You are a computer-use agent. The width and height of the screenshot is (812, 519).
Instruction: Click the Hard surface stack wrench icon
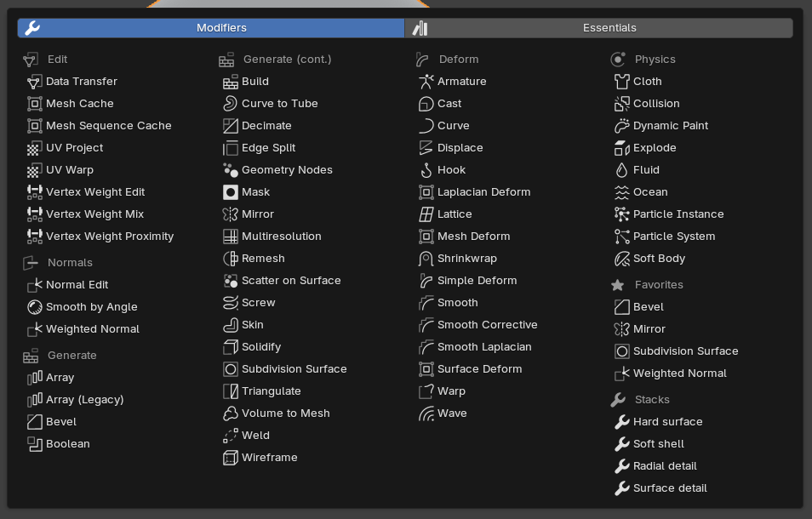click(621, 422)
